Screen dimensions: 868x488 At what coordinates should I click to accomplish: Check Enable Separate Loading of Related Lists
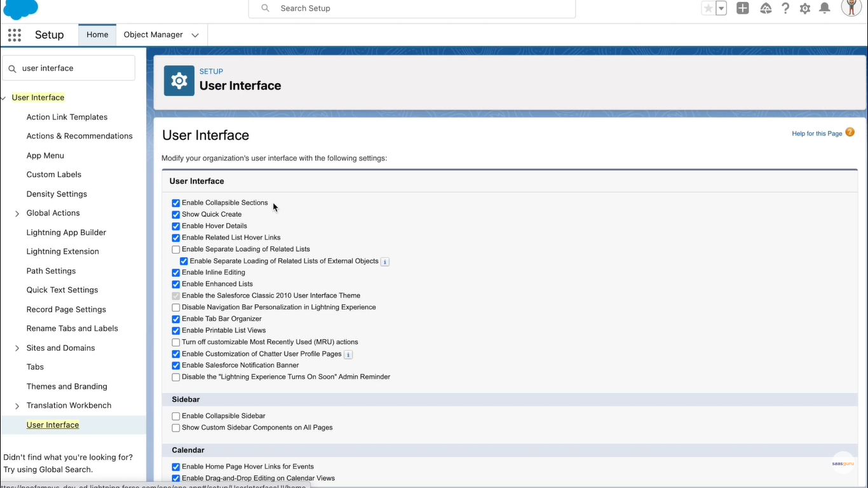pyautogui.click(x=176, y=250)
